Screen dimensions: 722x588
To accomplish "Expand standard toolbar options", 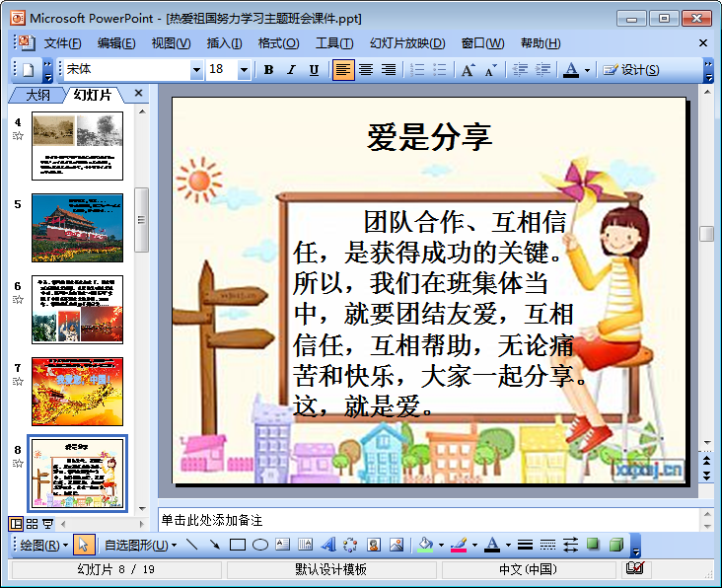I will [48, 70].
